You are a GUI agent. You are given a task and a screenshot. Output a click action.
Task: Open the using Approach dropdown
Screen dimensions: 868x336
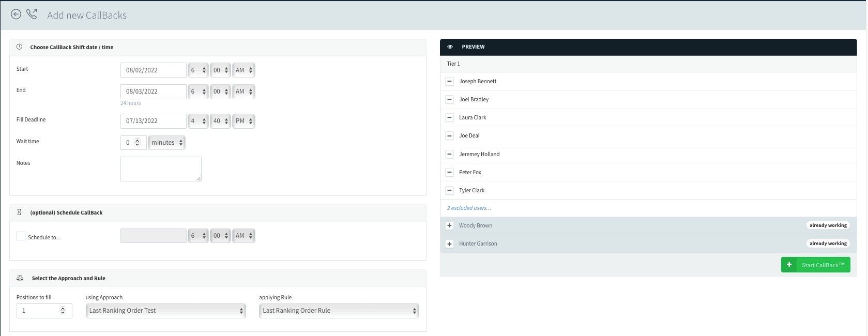[165, 311]
